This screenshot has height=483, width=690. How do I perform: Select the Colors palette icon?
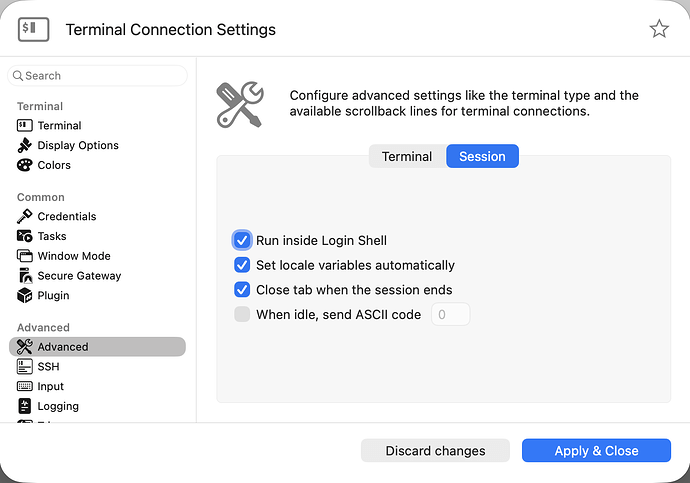coord(25,166)
